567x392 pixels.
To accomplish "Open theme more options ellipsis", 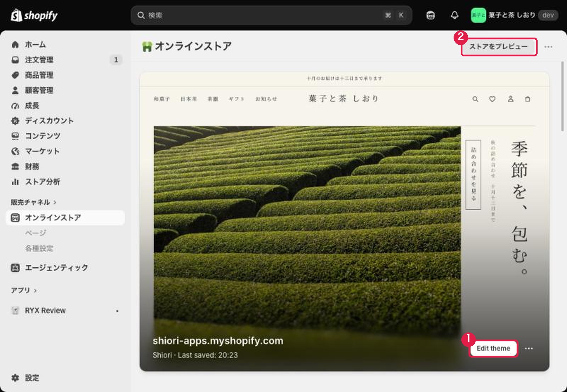I will 529,348.
